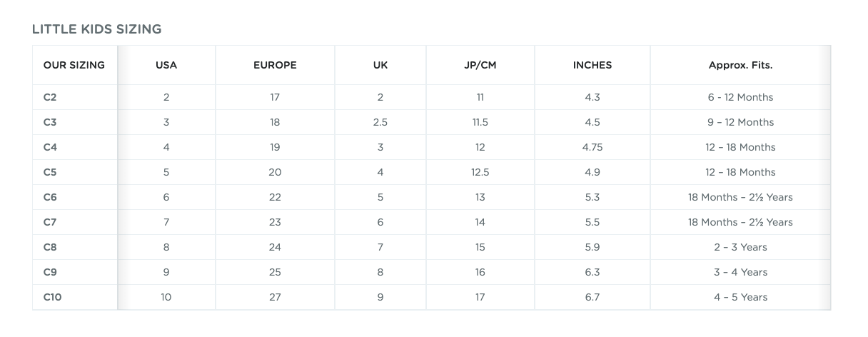Click the C5 size row label
Viewport: 868px width, 337px height.
50,172
